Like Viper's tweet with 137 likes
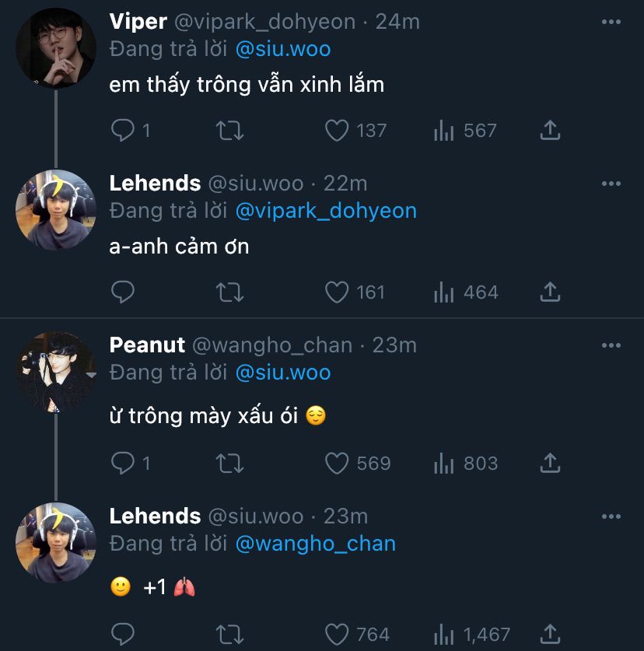 click(x=337, y=131)
